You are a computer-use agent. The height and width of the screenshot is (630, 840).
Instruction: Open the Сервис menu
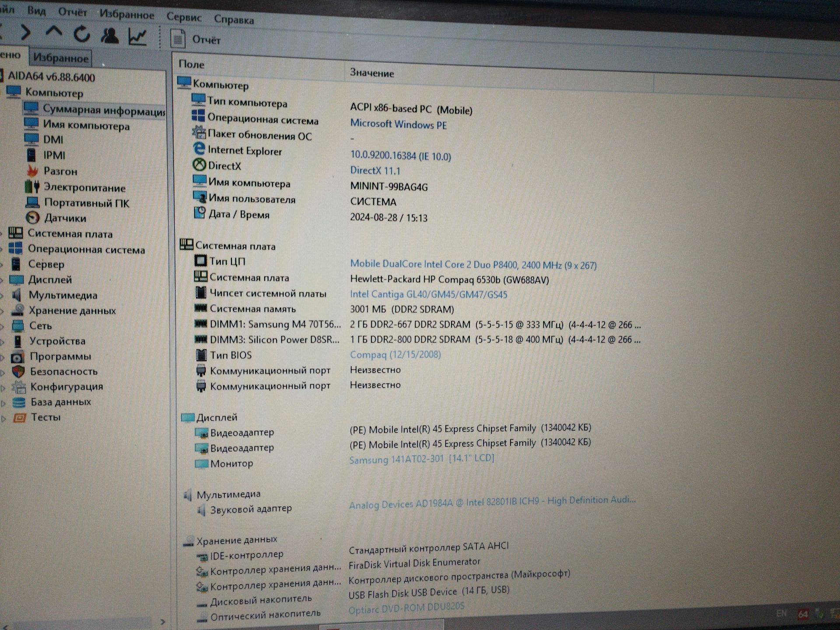click(x=184, y=17)
